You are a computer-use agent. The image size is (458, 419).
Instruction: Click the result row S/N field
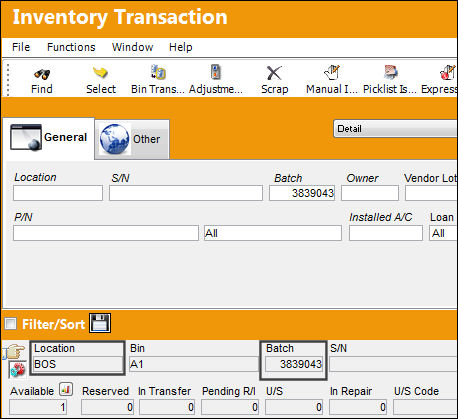(x=394, y=364)
